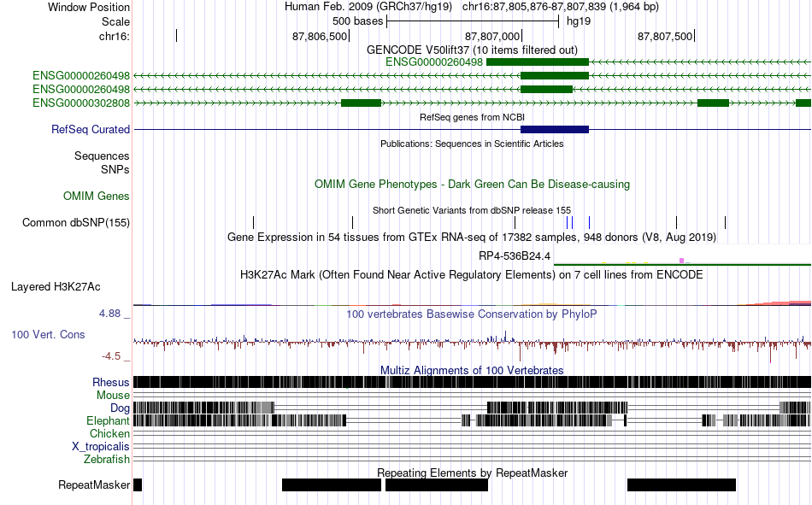Open Multiz Alignments of 100 Vertebrates title
Image resolution: width=812 pixels, height=505 pixels.
coord(472,370)
